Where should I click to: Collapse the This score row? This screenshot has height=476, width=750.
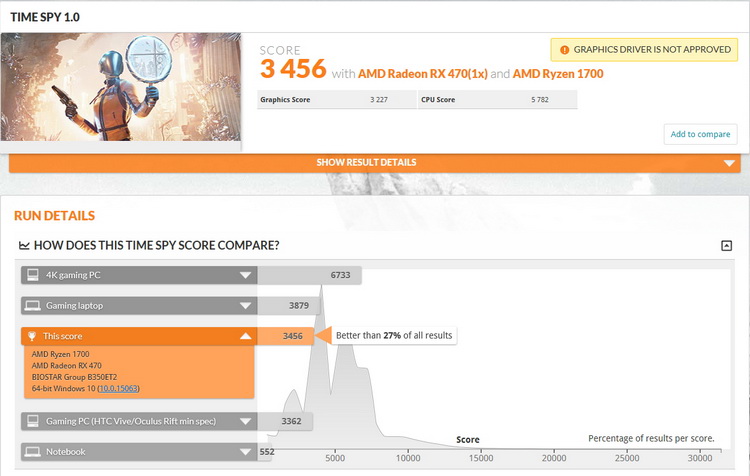[245, 336]
